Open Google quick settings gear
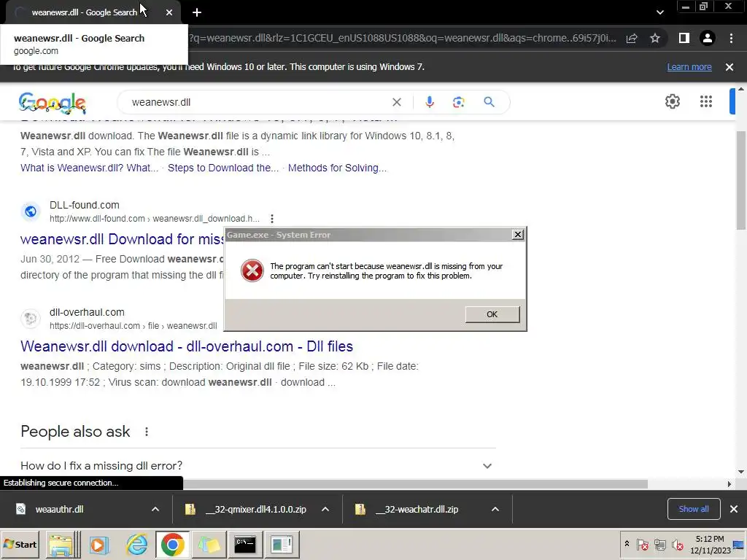 point(672,101)
